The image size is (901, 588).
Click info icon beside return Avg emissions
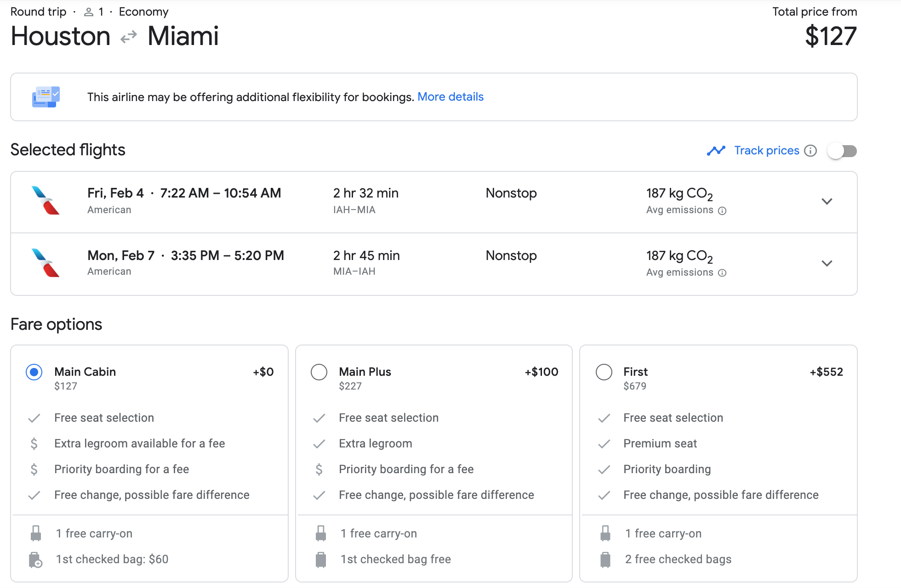tap(722, 273)
